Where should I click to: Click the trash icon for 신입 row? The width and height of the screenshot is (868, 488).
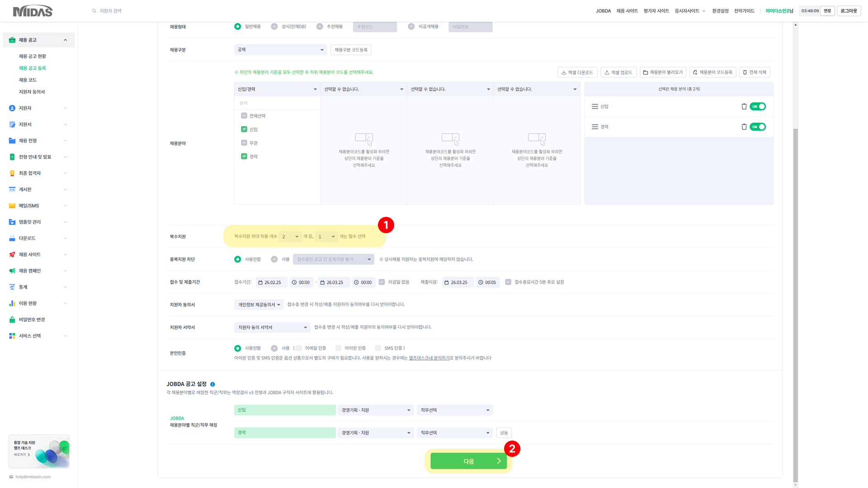[x=744, y=107]
